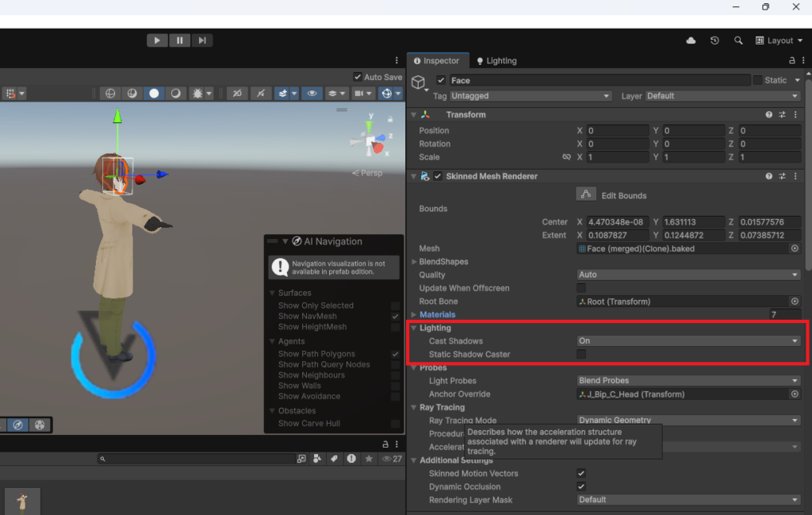
Task: Open the Tag dropdown showing Untagged
Action: pos(530,96)
